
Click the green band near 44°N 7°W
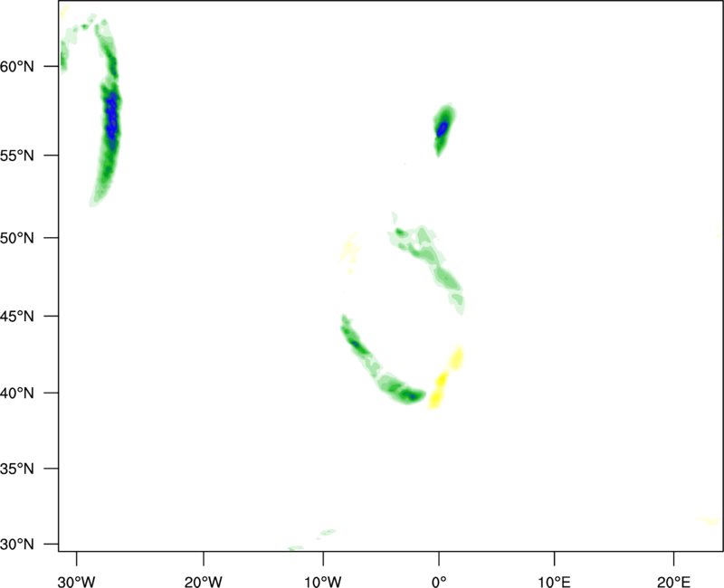pyautogui.click(x=356, y=344)
